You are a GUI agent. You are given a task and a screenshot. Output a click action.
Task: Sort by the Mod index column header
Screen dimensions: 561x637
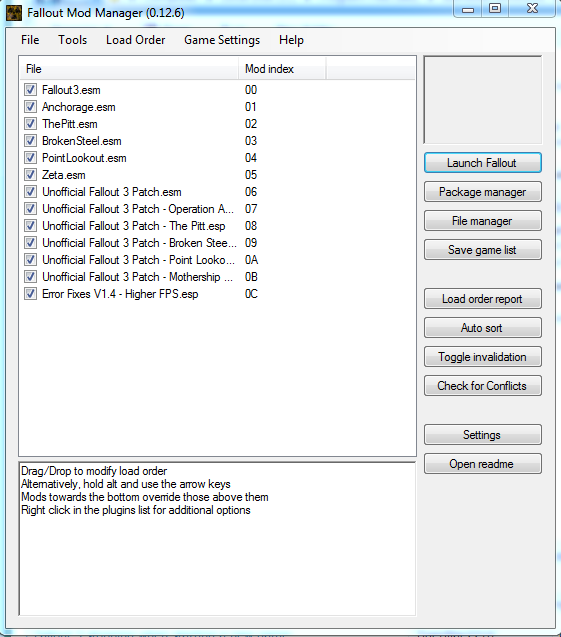(282, 69)
